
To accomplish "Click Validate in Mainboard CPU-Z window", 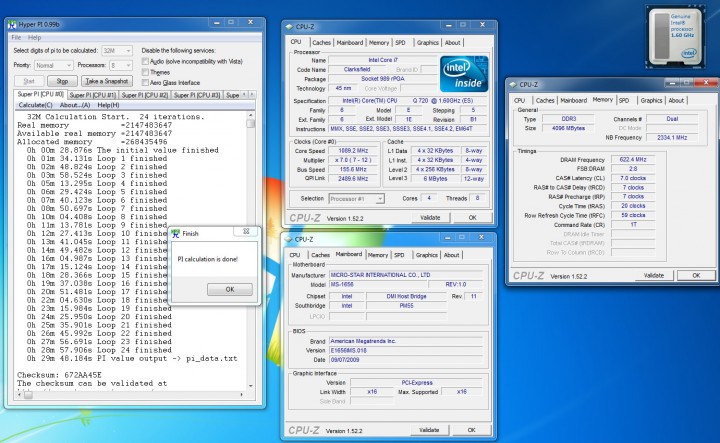I will click(429, 430).
